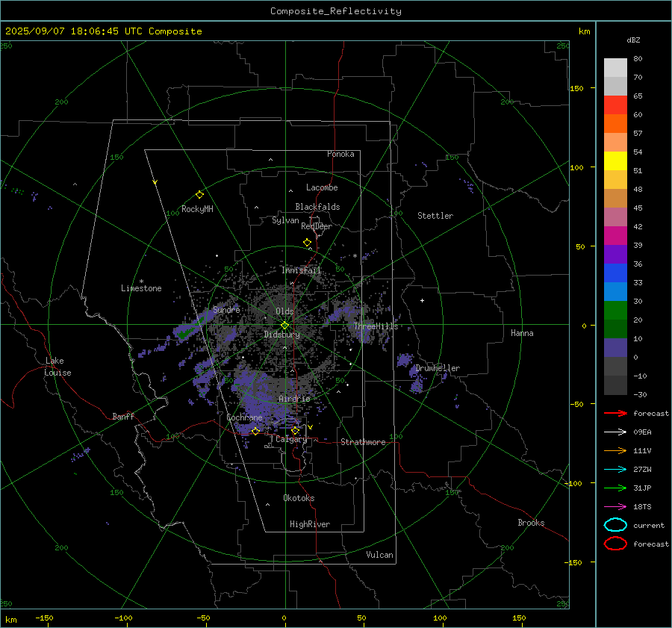Viewport: 672px width, 628px height.
Task: Click the blue 36 dBZ color swatch
Action: coord(615,273)
